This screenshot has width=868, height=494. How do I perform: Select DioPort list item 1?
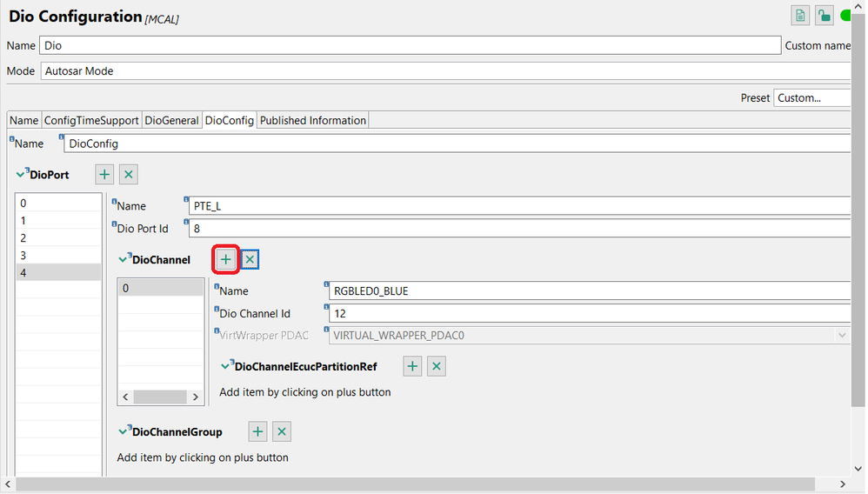(x=58, y=220)
